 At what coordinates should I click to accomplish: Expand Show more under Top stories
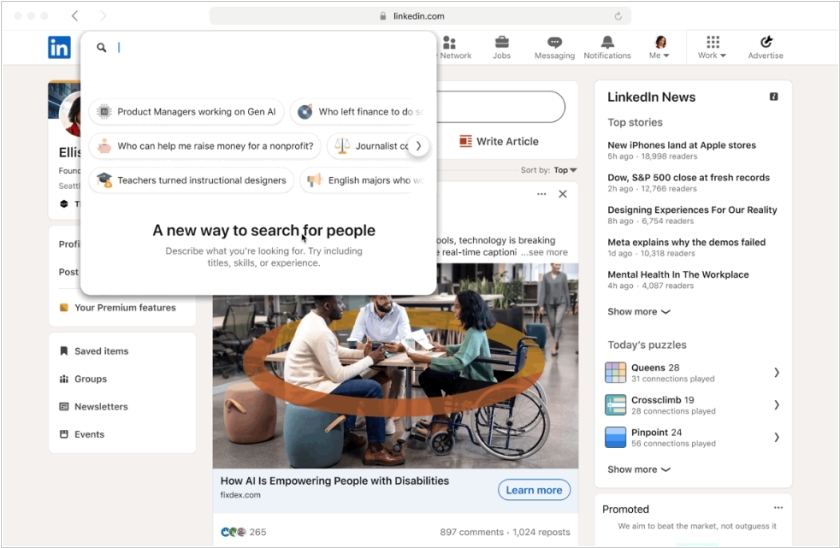639,312
